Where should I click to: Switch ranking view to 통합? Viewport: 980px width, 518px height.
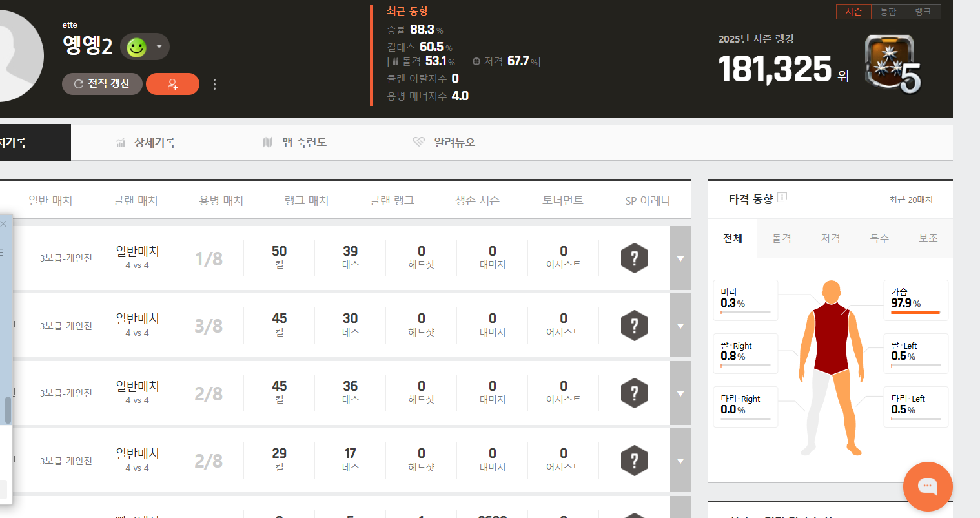[888, 12]
